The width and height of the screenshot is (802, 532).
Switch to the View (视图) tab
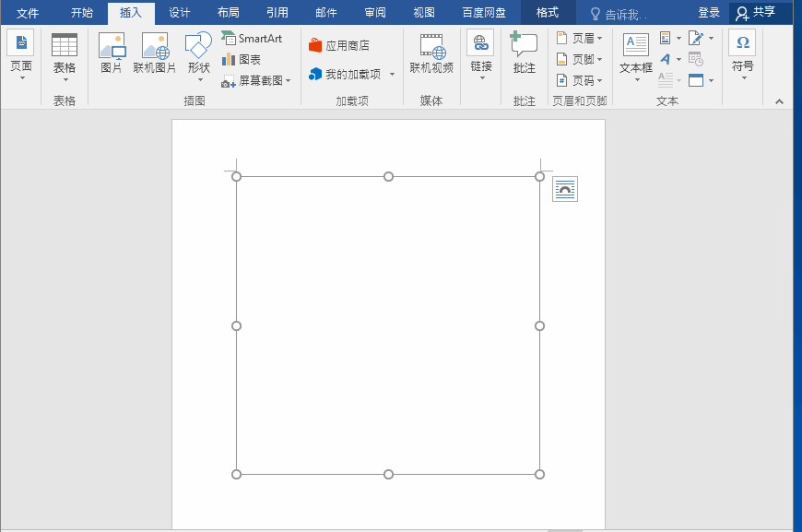click(x=423, y=13)
